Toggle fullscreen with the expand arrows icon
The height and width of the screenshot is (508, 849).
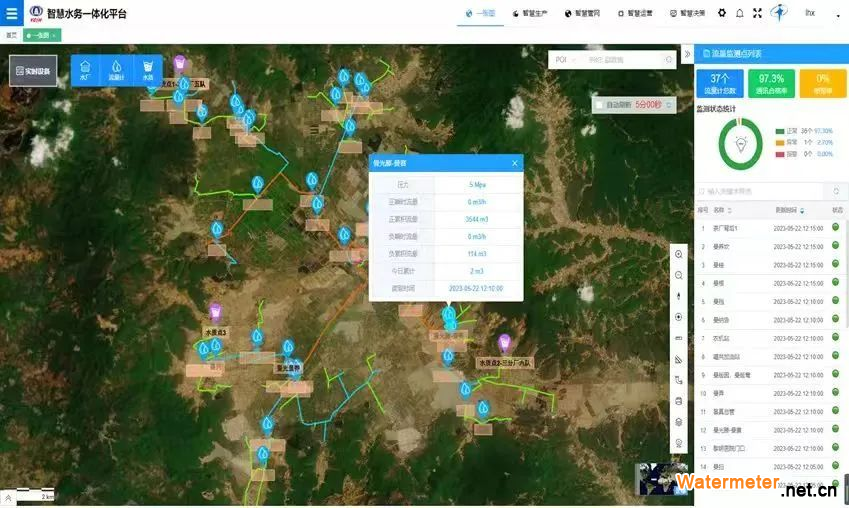pos(756,14)
